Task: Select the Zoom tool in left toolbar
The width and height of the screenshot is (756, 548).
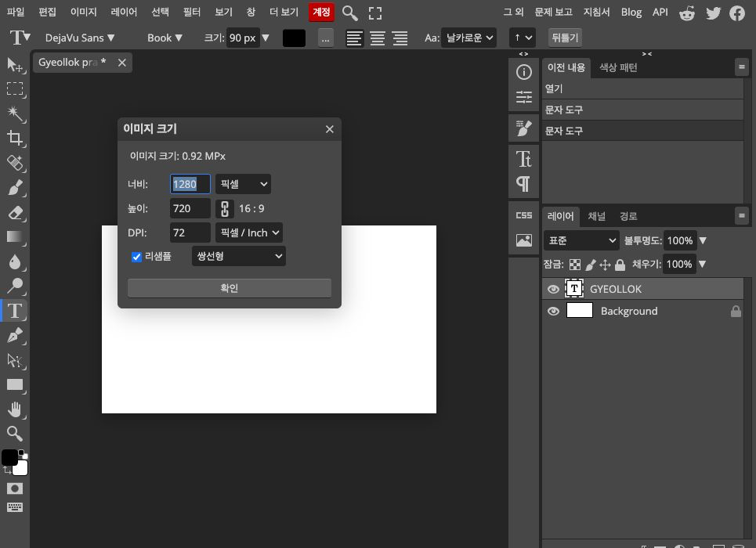Action: [x=14, y=434]
